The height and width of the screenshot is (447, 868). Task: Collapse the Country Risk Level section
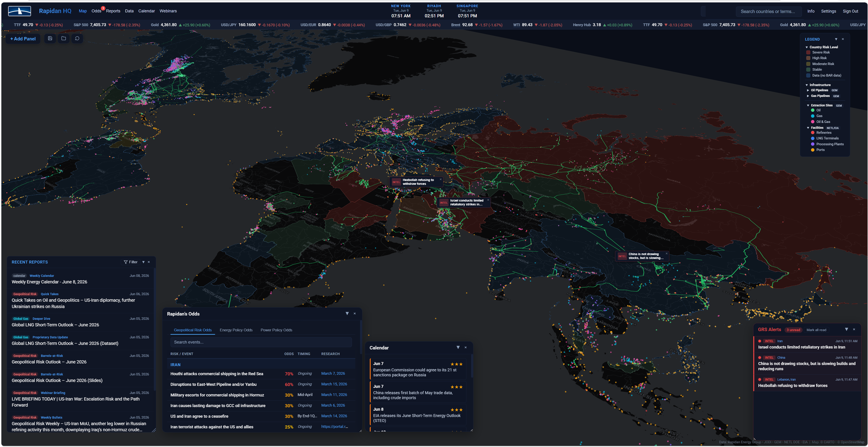807,47
